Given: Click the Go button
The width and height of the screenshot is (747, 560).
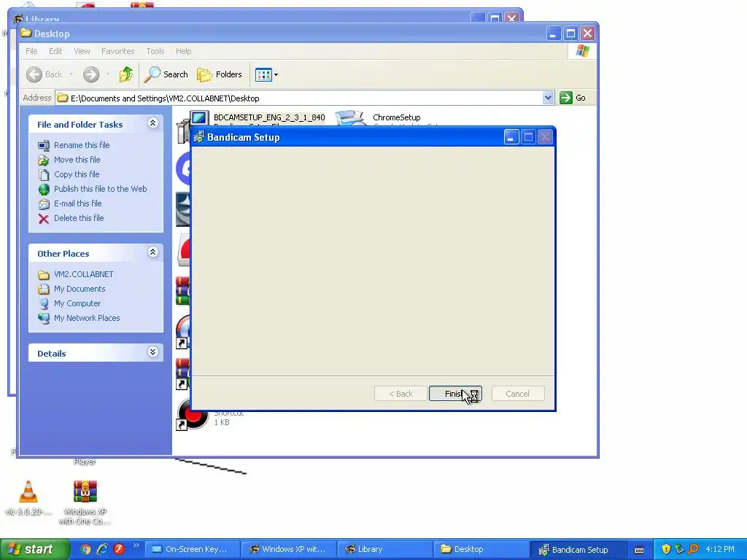Looking at the screenshot, I should click(x=573, y=98).
